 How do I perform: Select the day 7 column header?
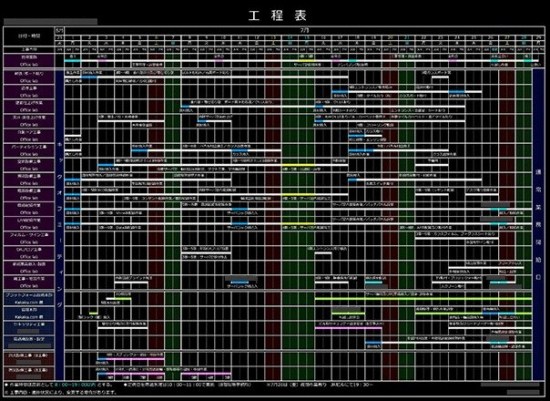(173, 37)
